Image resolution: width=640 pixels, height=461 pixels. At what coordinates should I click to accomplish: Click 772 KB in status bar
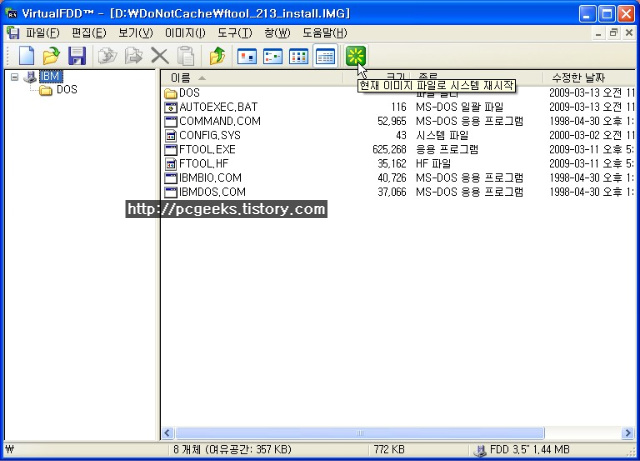click(389, 450)
